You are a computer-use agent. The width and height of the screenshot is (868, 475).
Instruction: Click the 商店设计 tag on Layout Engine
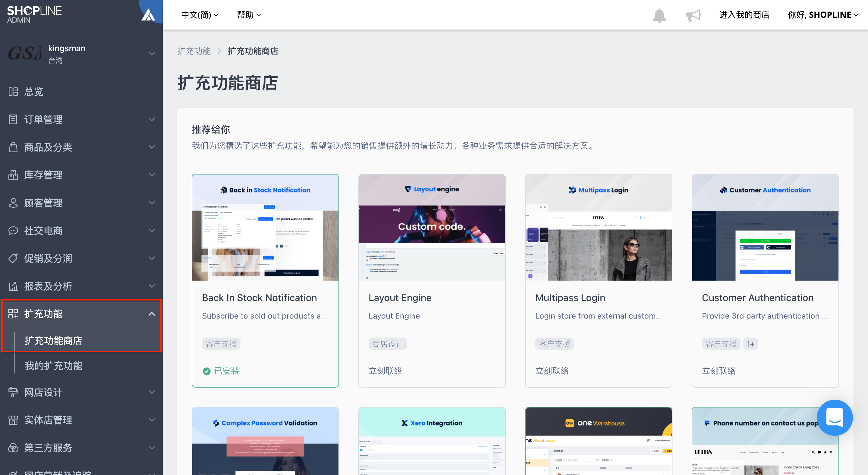pos(388,344)
